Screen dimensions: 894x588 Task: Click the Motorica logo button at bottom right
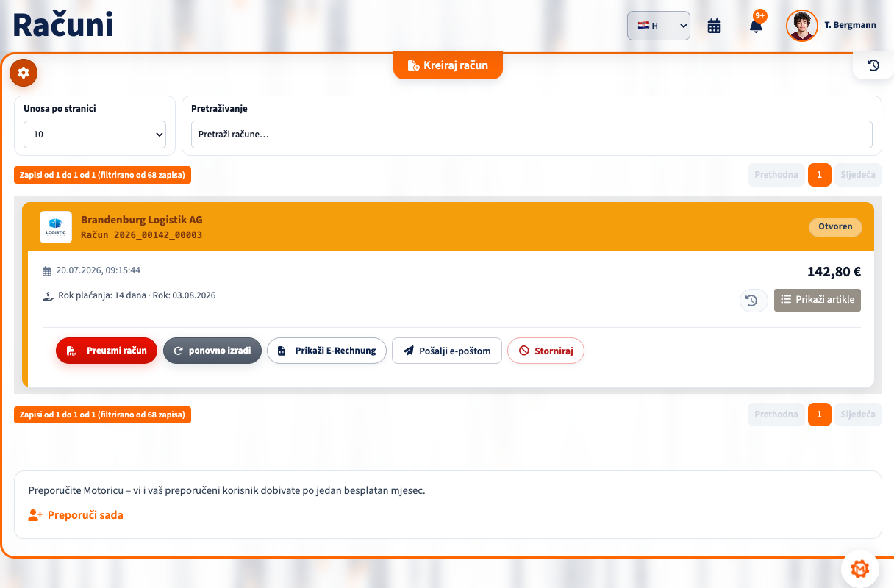[x=859, y=569]
